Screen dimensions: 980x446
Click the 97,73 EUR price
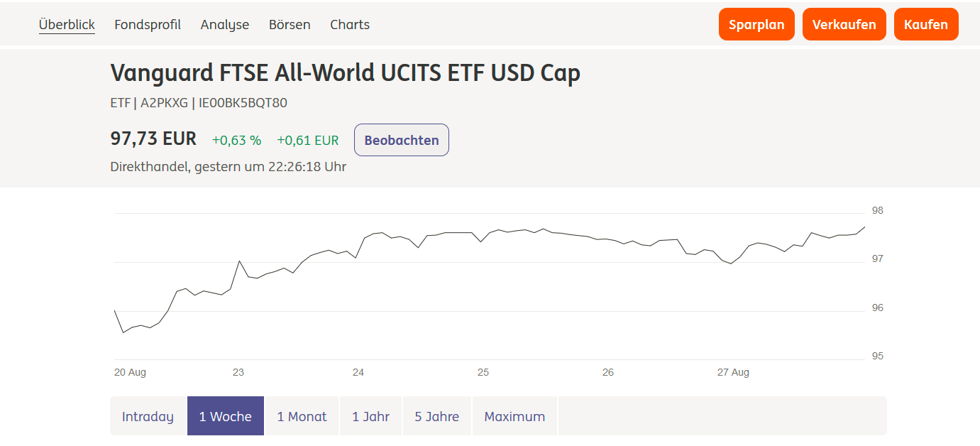(153, 139)
